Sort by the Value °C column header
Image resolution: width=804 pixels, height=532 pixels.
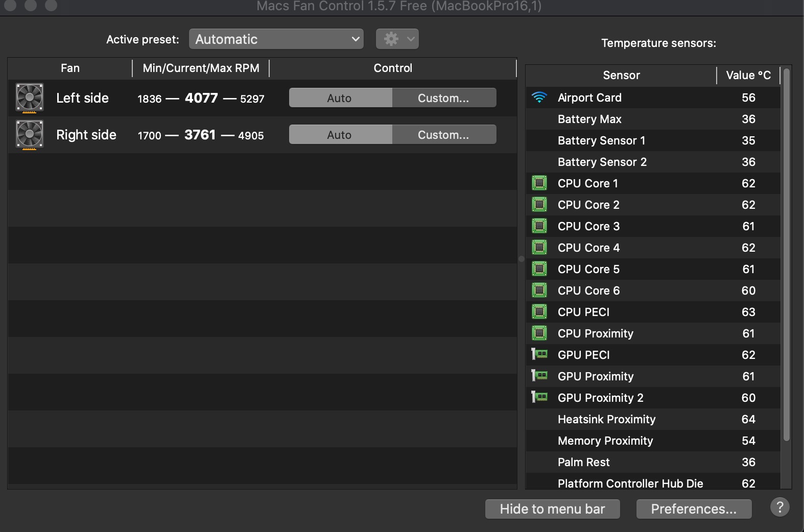coord(748,75)
